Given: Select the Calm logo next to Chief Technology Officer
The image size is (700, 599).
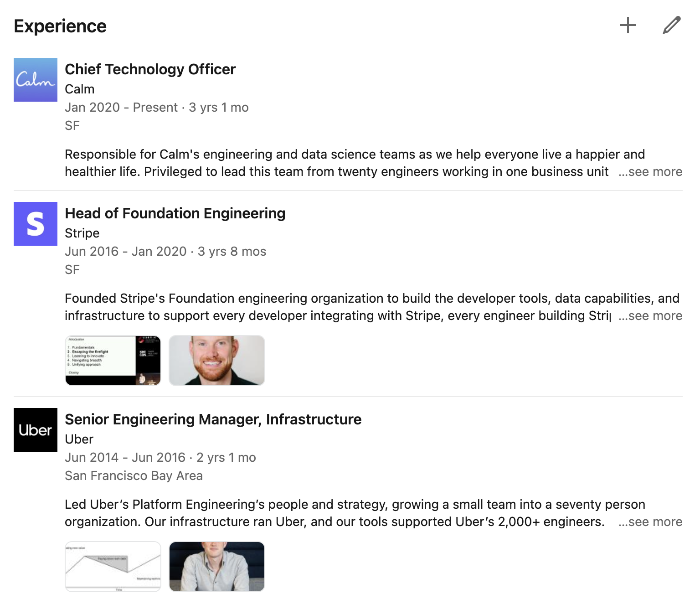Looking at the screenshot, I should click(35, 79).
